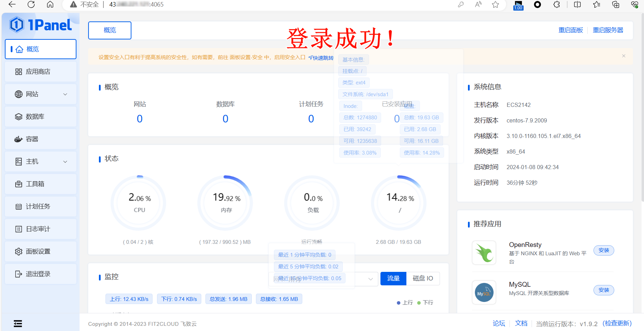The image size is (644, 331).
Task: Open 应用商店 in the sidebar
Action: (40, 72)
